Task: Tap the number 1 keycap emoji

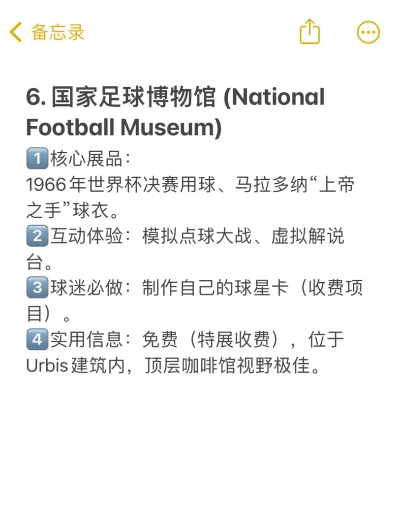Action: (x=37, y=159)
